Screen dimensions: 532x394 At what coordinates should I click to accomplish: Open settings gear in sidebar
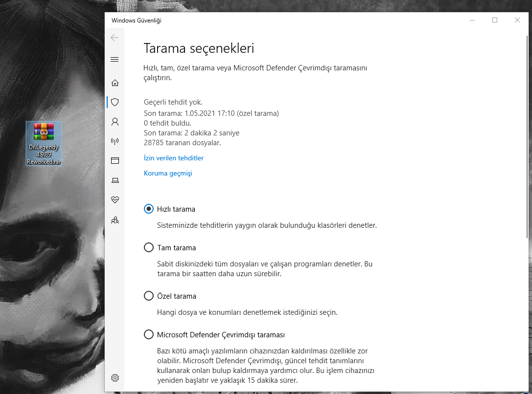(x=115, y=378)
